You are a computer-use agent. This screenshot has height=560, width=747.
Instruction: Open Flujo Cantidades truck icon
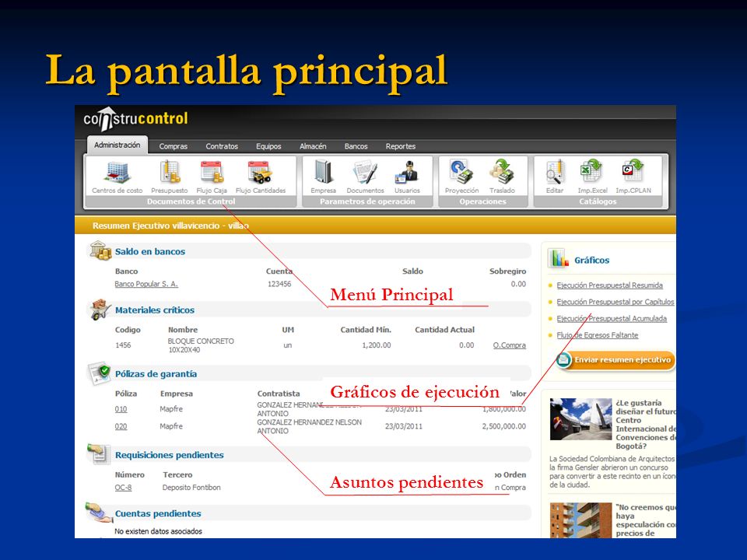(x=260, y=172)
